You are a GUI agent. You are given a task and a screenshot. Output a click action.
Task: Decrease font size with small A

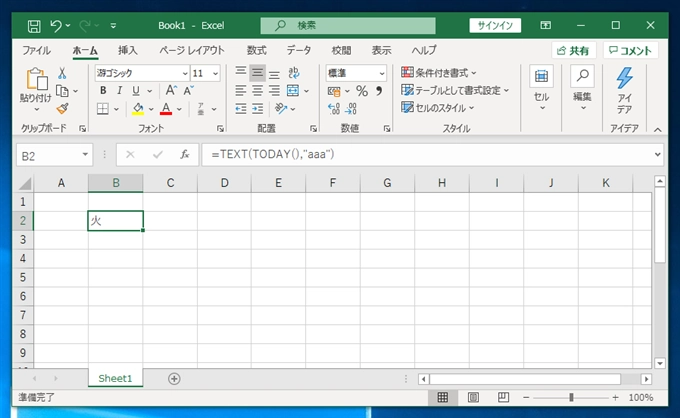coord(188,90)
